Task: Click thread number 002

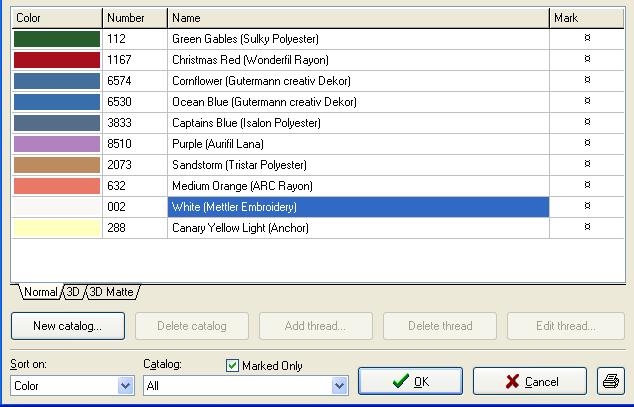Action: tap(116, 207)
